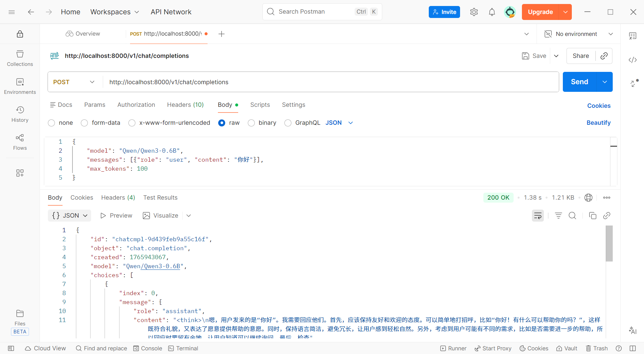Click the Invite button
644x354 pixels.
[444, 12]
